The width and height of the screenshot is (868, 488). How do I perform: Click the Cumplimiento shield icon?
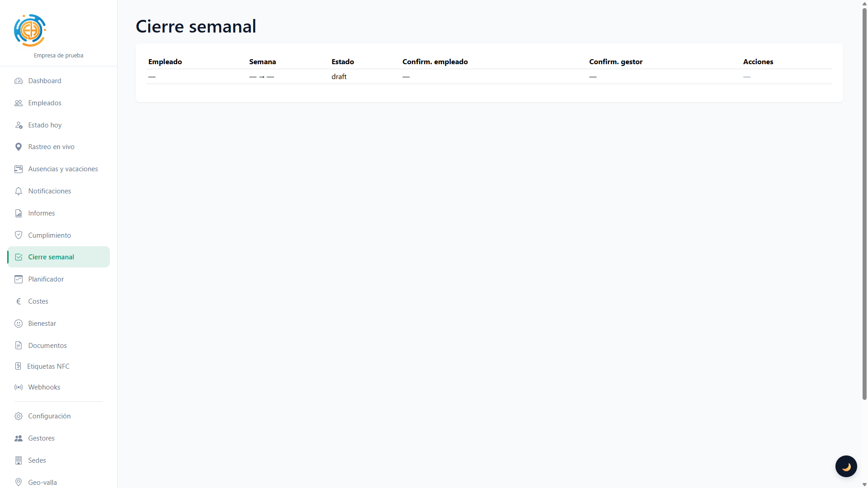tap(19, 235)
